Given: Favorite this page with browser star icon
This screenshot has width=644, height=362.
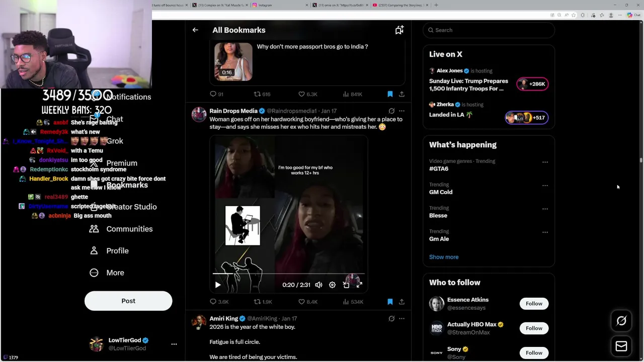Looking at the screenshot, I should coord(574,15).
